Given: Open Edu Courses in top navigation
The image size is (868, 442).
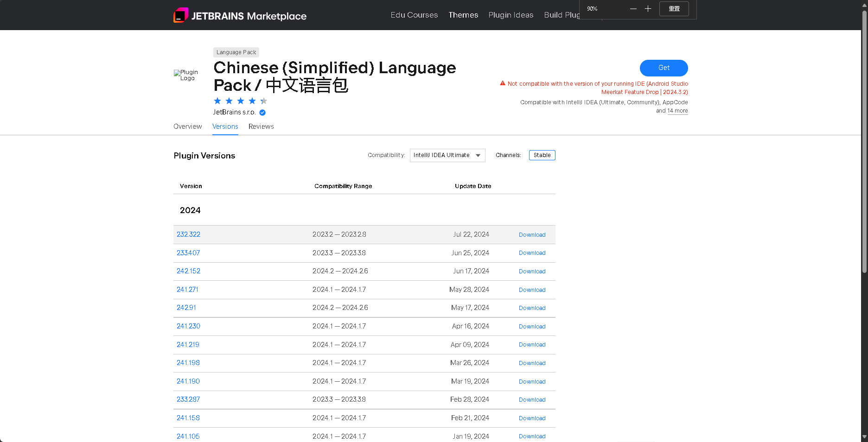Looking at the screenshot, I should click(414, 15).
